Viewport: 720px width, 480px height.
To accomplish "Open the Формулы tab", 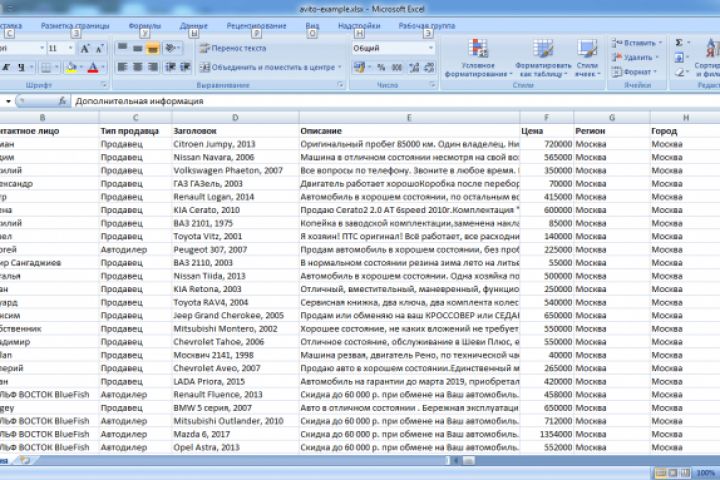I will (145, 26).
